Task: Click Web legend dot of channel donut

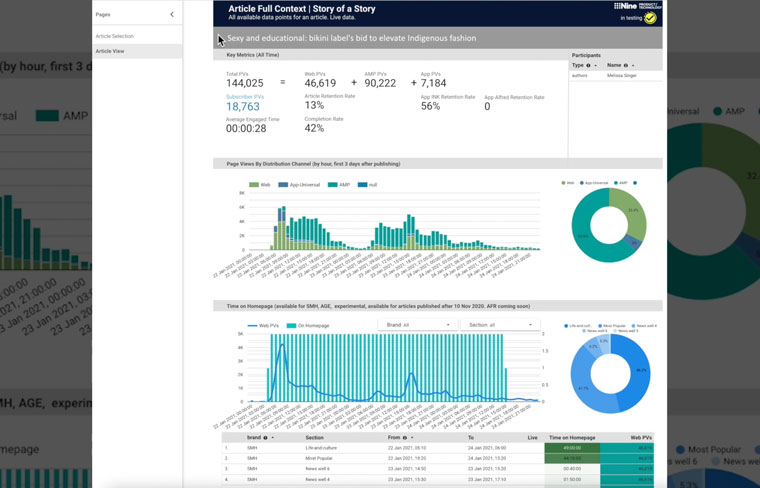Action: [x=563, y=183]
